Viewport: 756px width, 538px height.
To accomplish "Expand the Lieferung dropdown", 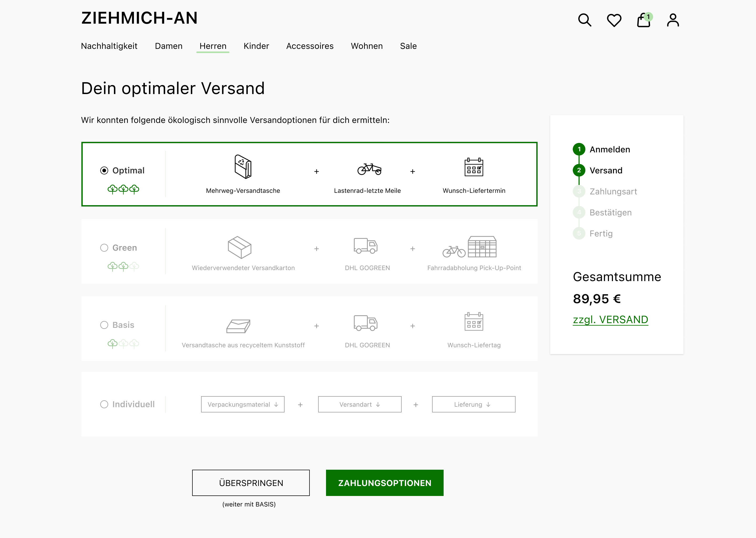I will (x=473, y=405).
